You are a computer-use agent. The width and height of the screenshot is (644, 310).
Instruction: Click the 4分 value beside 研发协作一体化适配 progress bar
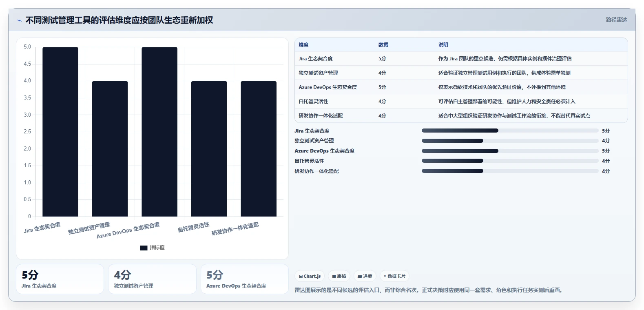click(606, 171)
